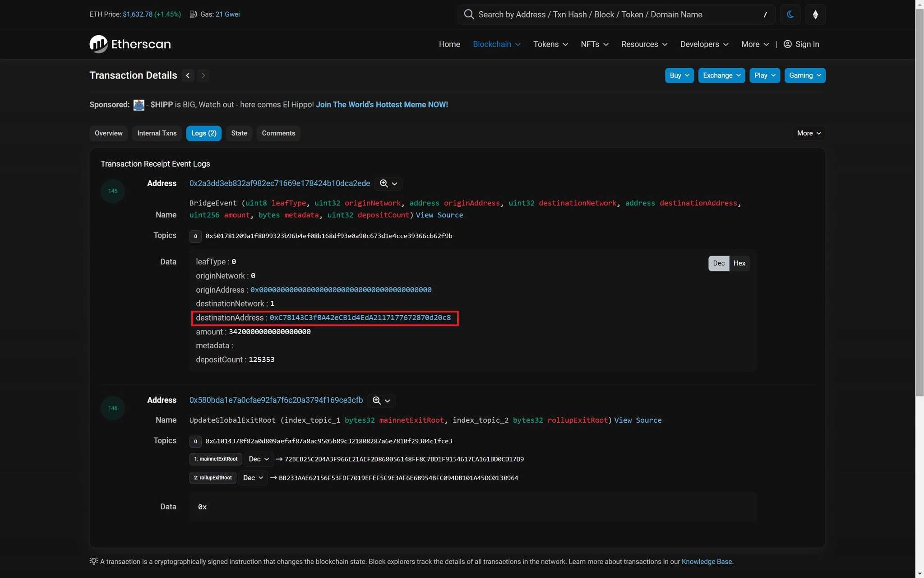Go to previous transaction arrow

click(188, 75)
